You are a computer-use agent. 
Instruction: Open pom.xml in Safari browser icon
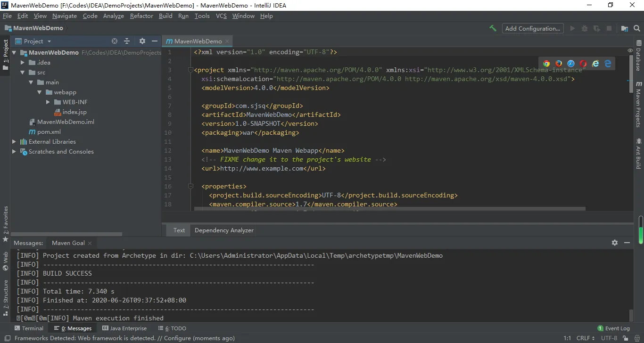click(571, 64)
